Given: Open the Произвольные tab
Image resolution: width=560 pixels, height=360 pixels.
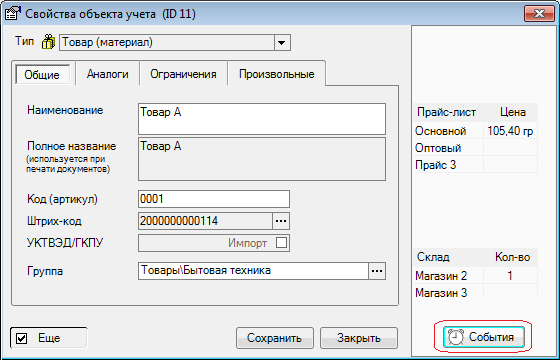Looking at the screenshot, I should tap(276, 74).
